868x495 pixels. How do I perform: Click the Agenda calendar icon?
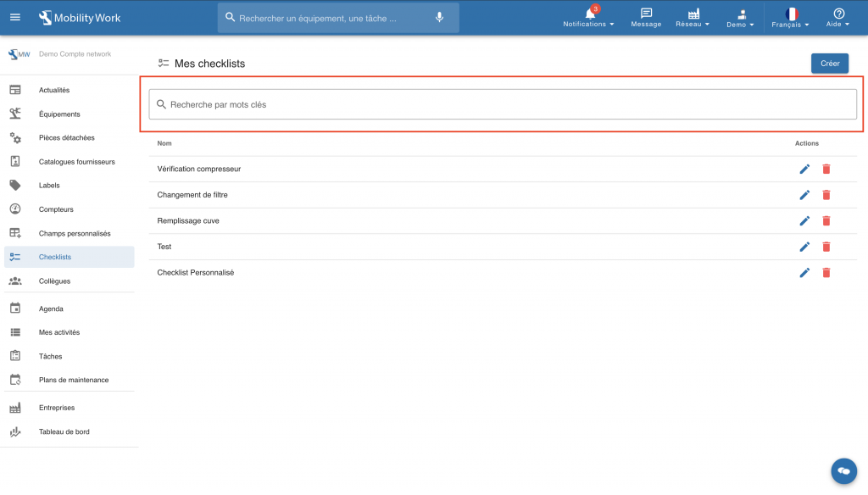tap(15, 308)
